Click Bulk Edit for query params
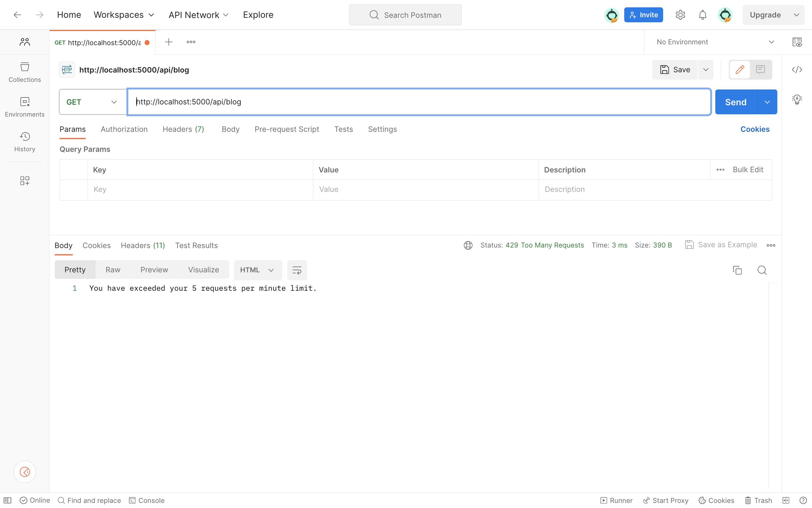This screenshot has height=508, width=812. [748, 170]
